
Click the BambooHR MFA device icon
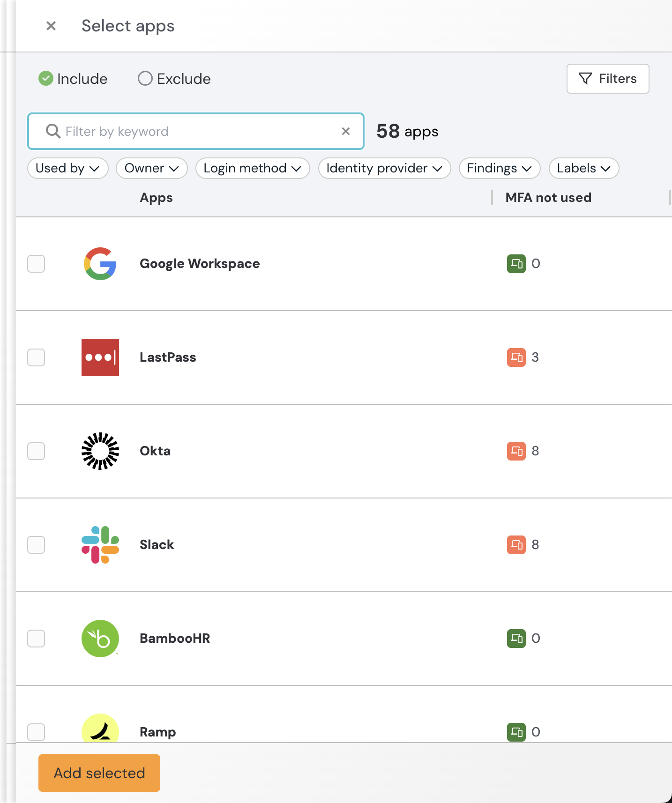(516, 639)
